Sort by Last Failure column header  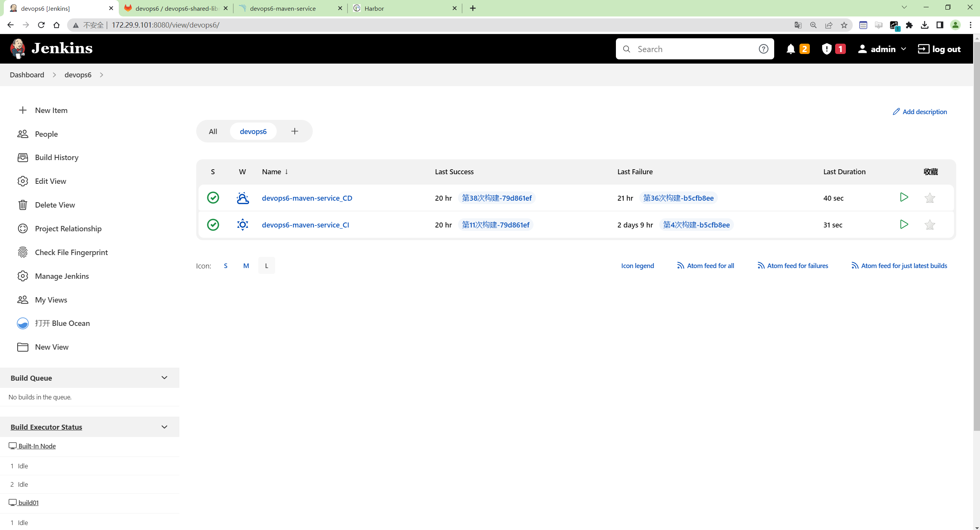[x=635, y=172]
